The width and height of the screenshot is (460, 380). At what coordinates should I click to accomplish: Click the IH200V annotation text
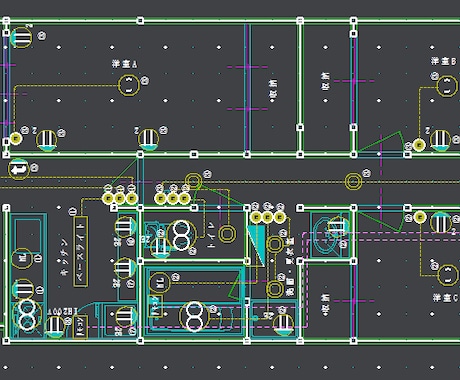(x=62, y=311)
